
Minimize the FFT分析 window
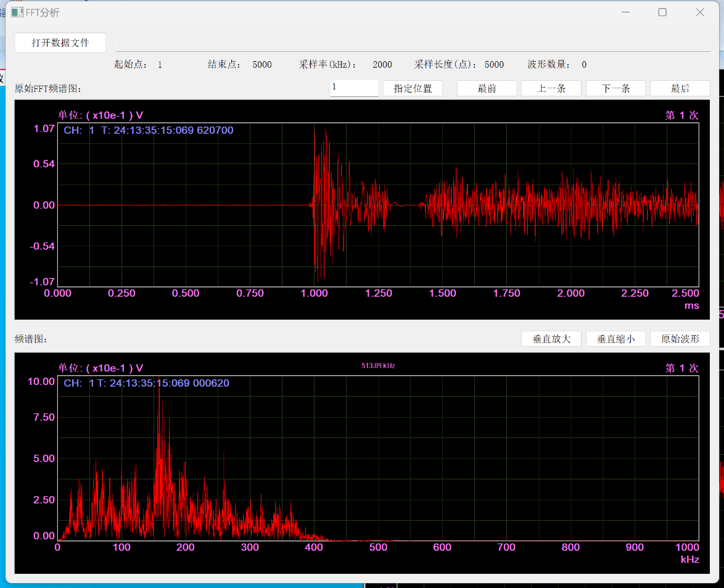(x=625, y=12)
